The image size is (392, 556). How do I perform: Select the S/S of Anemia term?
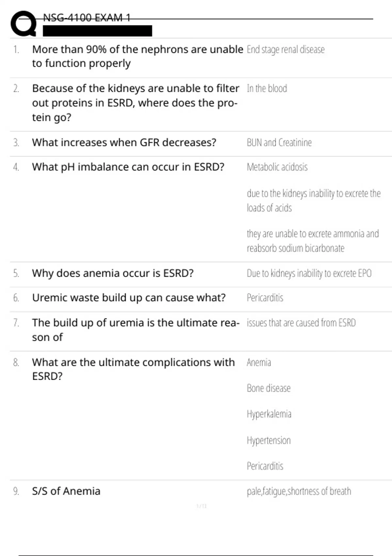click(66, 491)
